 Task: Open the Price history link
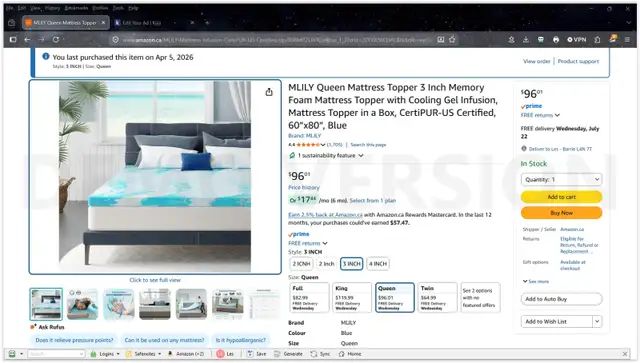(304, 187)
